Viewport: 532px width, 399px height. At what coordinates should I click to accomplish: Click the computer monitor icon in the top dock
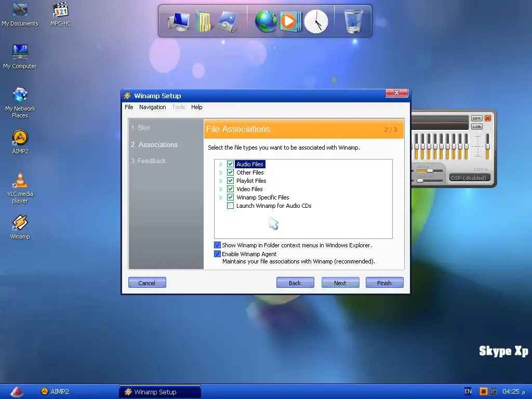click(179, 21)
